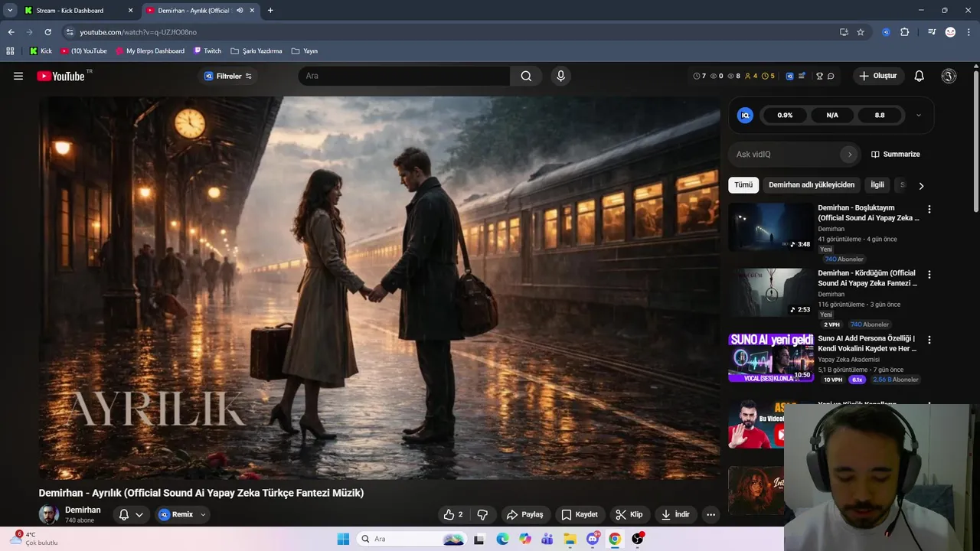Image resolution: width=980 pixels, height=551 pixels.
Task: Open Chrome apps grid in bookmarks bar
Action: click(10, 51)
